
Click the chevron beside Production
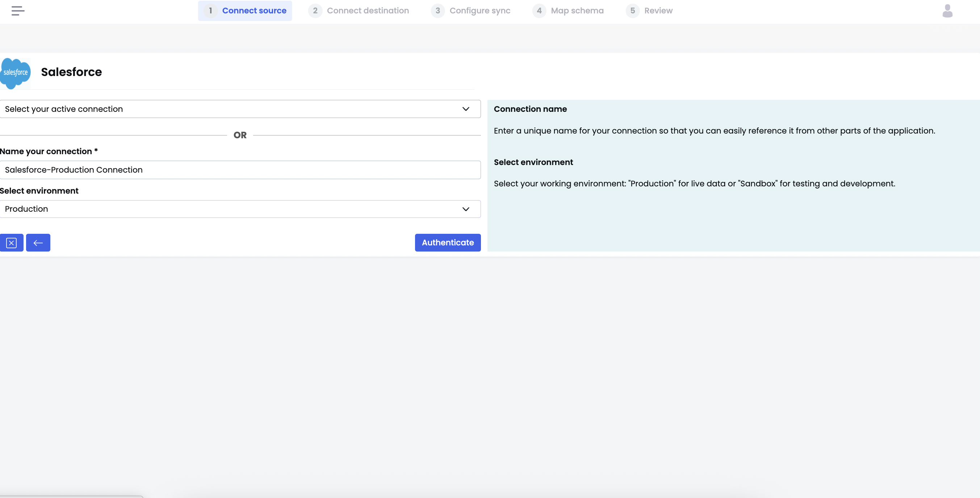coord(466,209)
